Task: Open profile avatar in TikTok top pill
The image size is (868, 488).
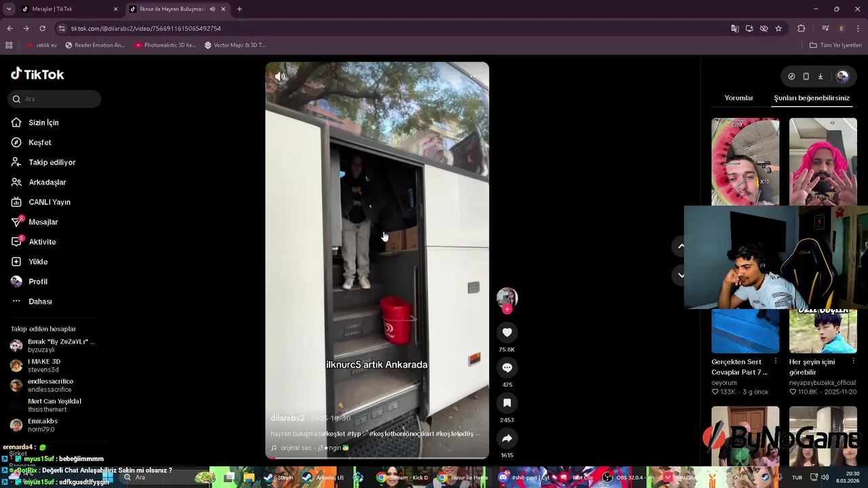Action: [x=842, y=77]
